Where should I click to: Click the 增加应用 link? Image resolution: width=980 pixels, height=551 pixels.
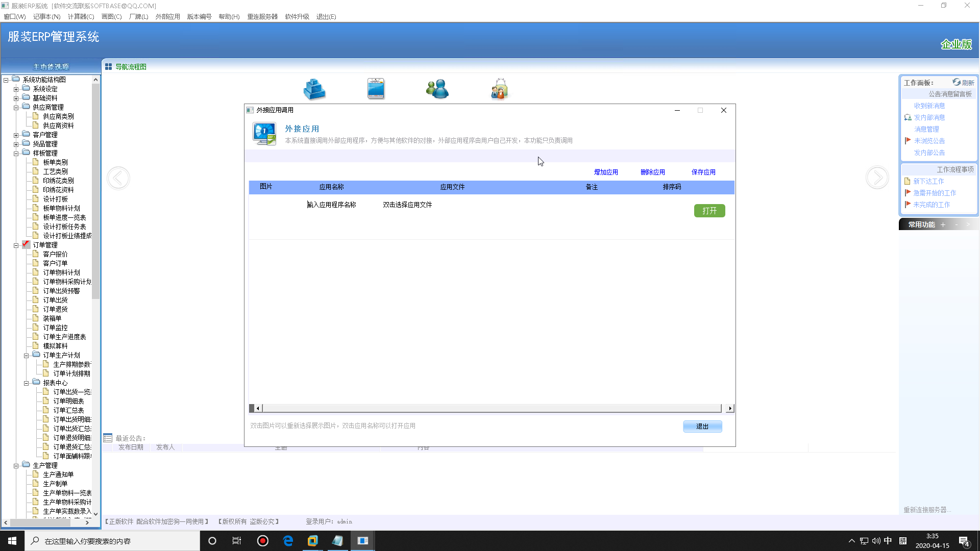[x=605, y=172]
